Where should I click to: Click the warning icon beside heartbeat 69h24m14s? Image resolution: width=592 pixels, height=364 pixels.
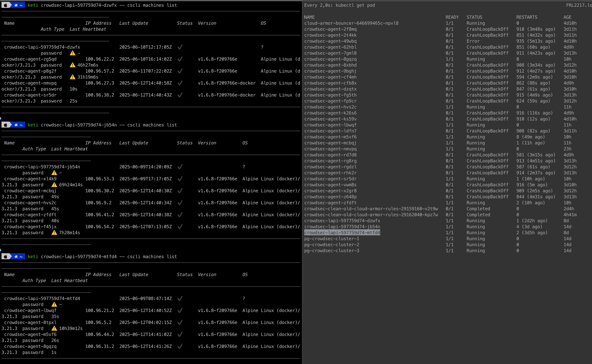point(54,185)
